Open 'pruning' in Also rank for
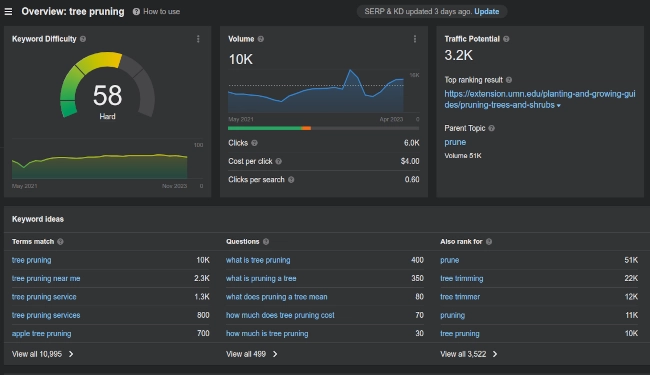This screenshot has width=650, height=375. (452, 315)
